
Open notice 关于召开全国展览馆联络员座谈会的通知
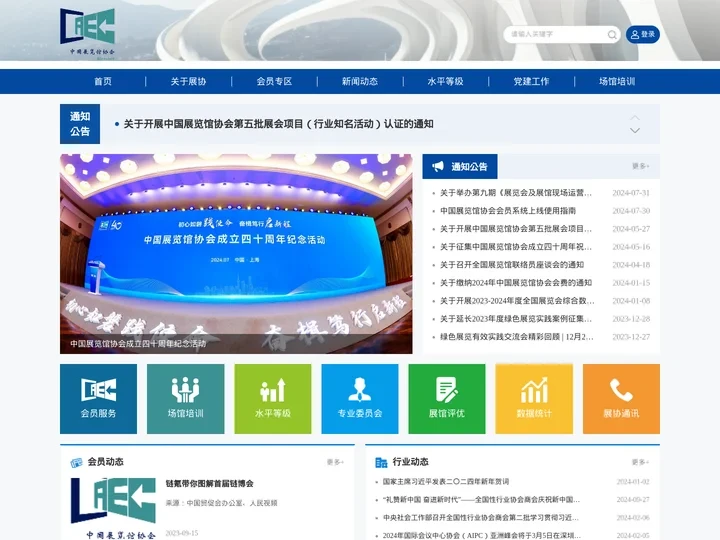click(512, 264)
